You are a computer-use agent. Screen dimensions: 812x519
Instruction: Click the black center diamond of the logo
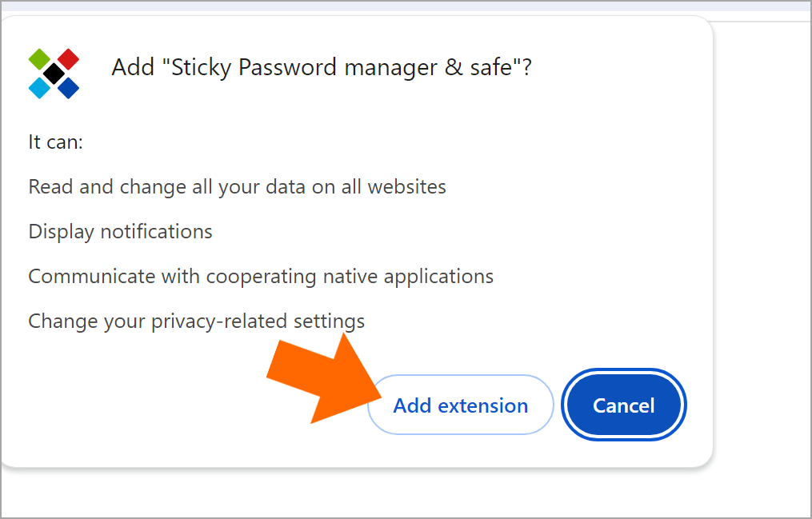click(54, 74)
